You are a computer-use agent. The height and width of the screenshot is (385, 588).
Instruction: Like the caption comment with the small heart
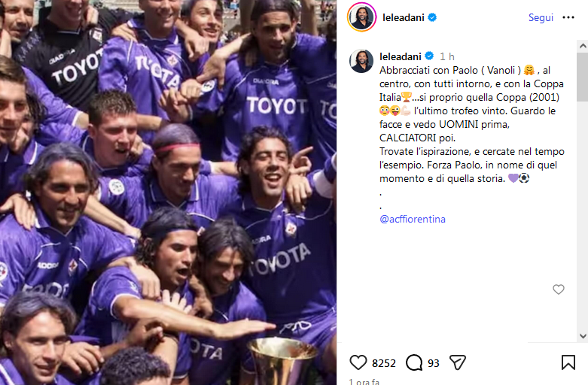[559, 289]
